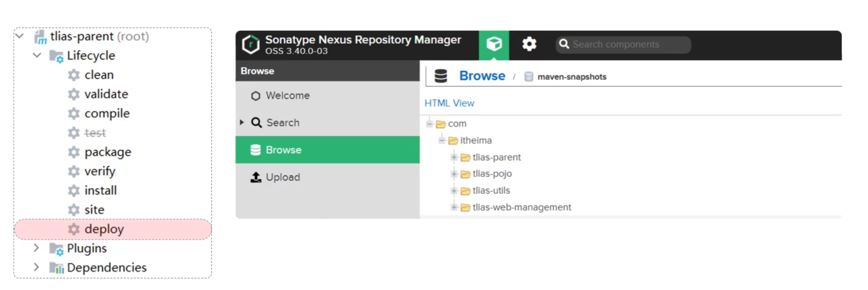Focus the Search components field

tap(623, 44)
